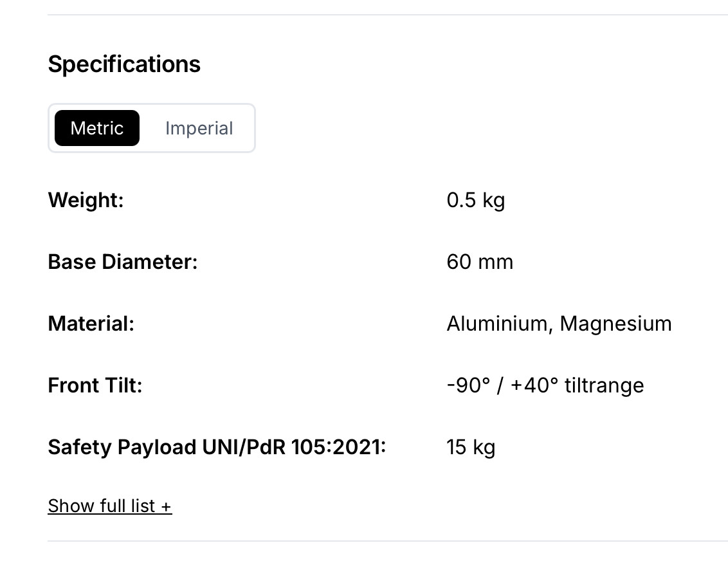Screen dimensions: 728x579
Task: Select the Metric units option
Action: tap(97, 128)
